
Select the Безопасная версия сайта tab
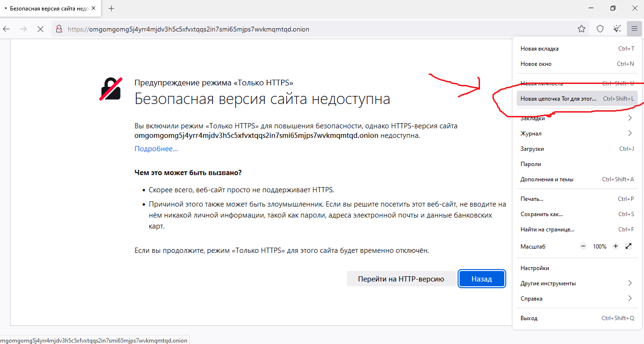(50, 9)
